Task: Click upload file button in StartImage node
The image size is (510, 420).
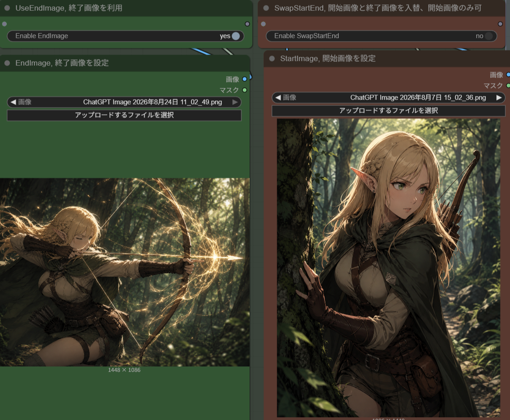Action: tap(388, 110)
